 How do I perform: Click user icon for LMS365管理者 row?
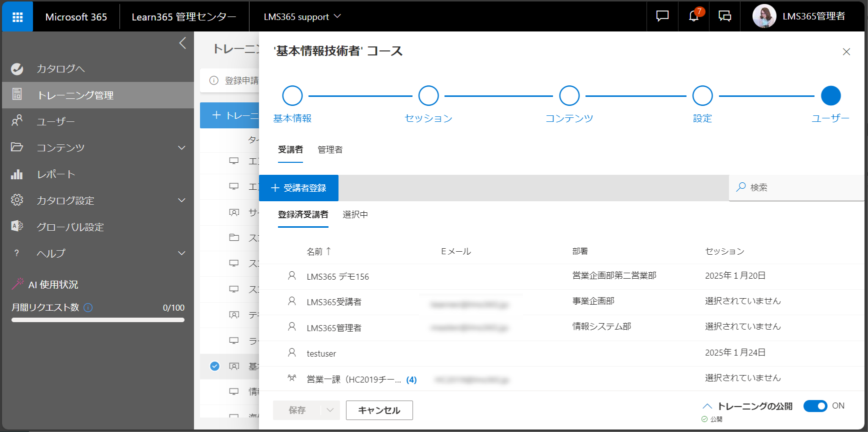click(x=292, y=326)
